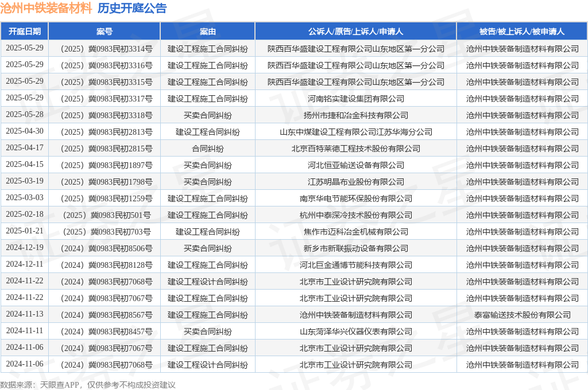This screenshot has width=588, height=390.
Task: Click the 案号 column header
Action: 105,32
